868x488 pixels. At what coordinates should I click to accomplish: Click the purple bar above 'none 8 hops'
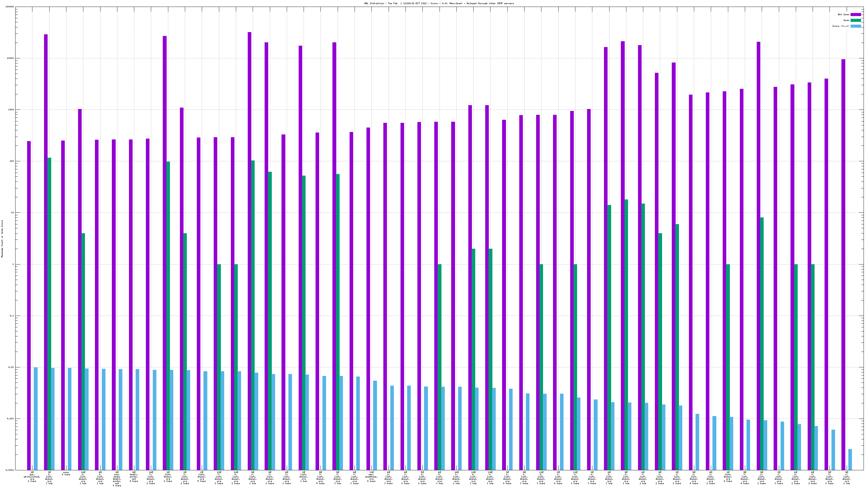point(63,303)
